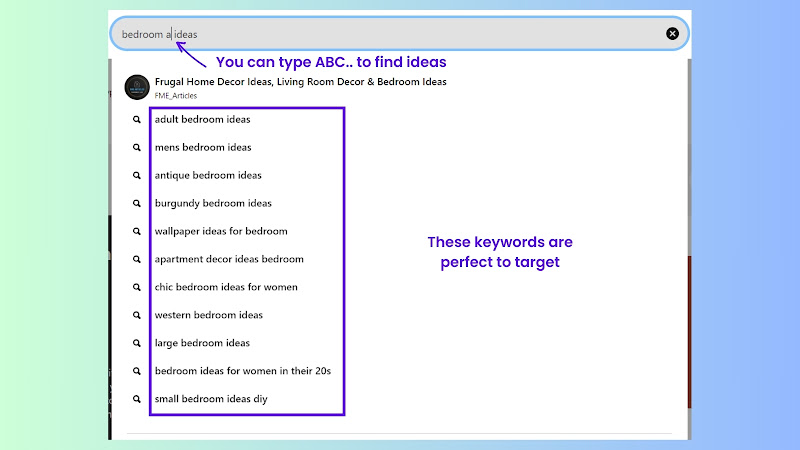Click search icon beside 'wallpaper ideas for bedroom'
Image resolution: width=800 pixels, height=450 pixels.
point(137,231)
